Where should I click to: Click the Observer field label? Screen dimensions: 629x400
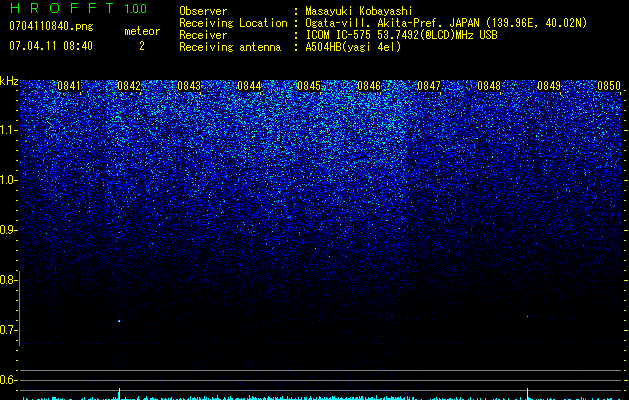[203, 11]
